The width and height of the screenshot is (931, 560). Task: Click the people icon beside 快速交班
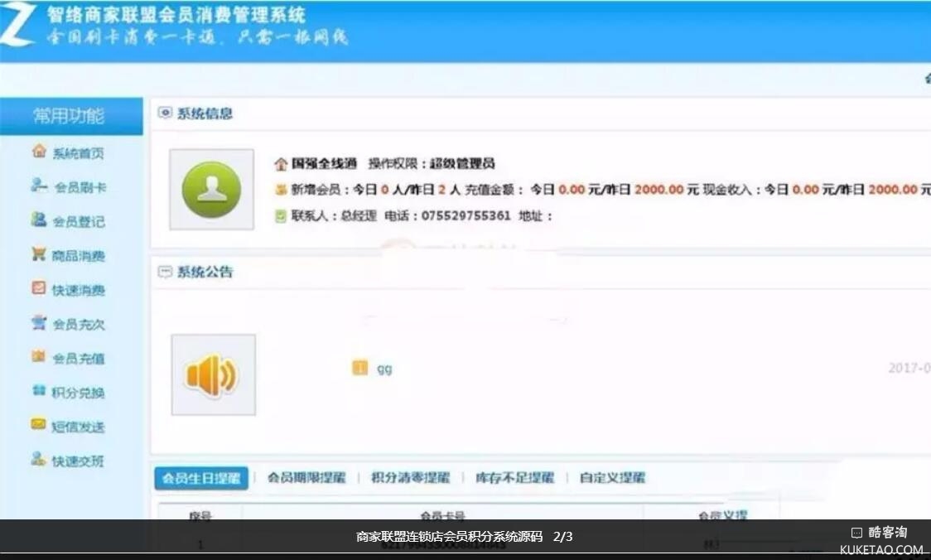39,459
